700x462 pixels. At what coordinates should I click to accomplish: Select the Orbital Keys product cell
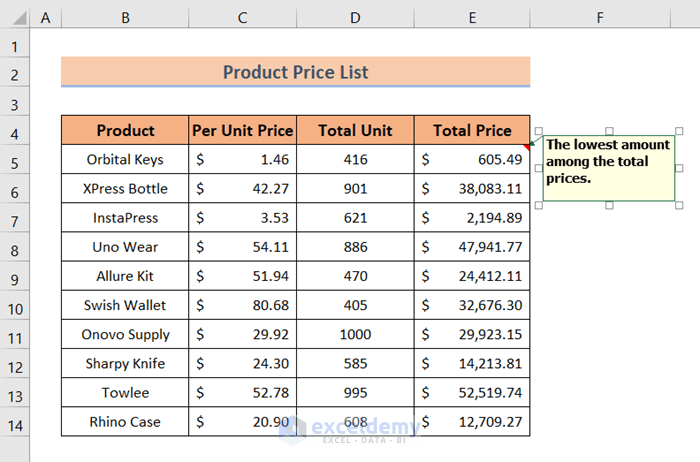click(x=125, y=159)
